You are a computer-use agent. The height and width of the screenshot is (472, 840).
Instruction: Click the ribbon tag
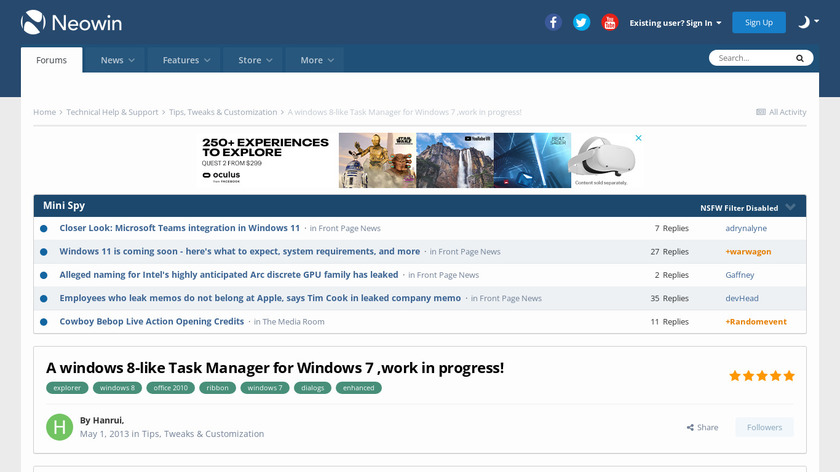click(218, 388)
